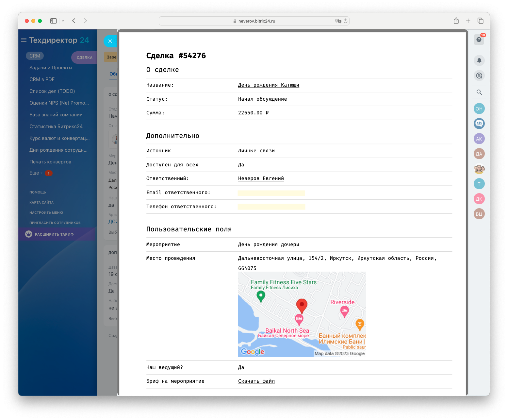
Task: Click the help question mark icon
Action: pyautogui.click(x=479, y=40)
